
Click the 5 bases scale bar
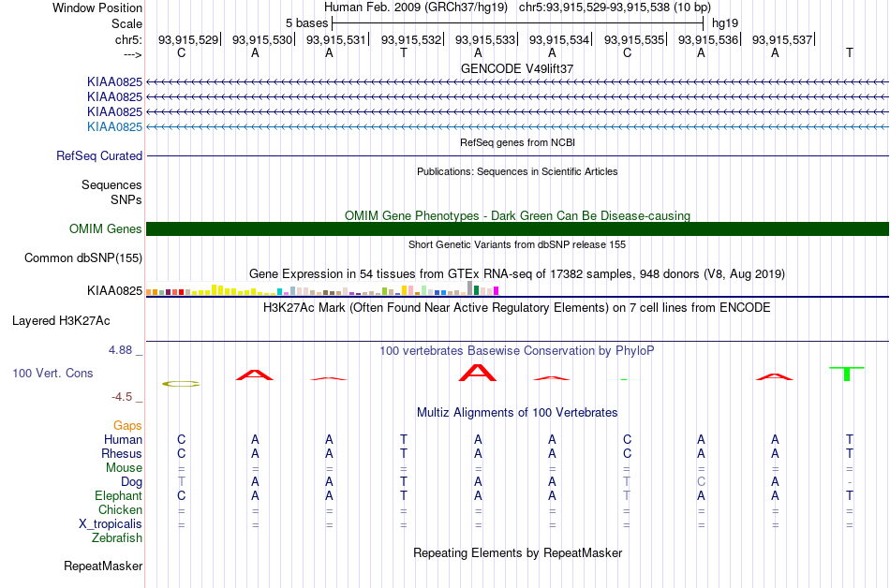click(518, 23)
